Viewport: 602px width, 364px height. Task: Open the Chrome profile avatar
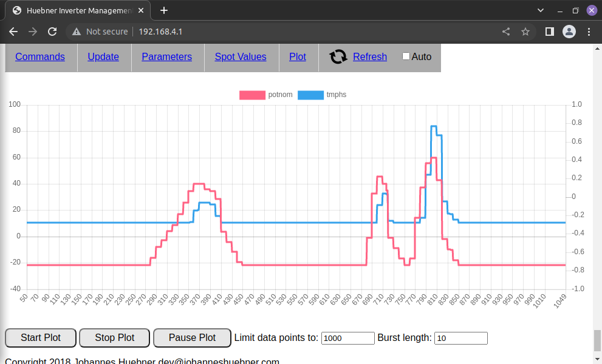coord(569,32)
